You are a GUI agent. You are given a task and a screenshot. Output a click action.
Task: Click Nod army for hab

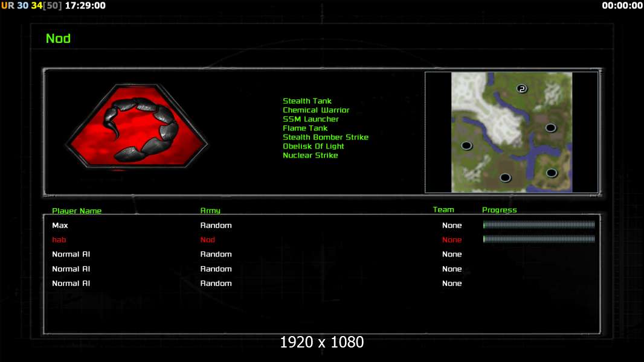point(207,240)
